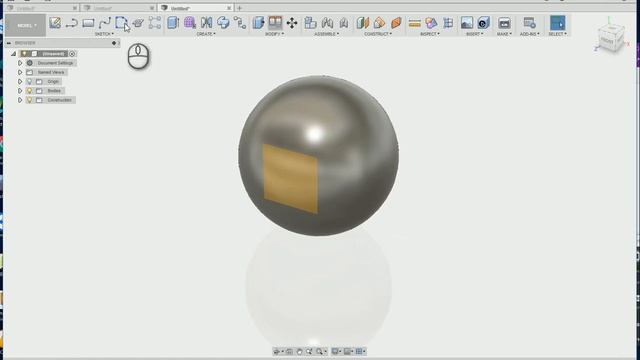Image resolution: width=640 pixels, height=360 pixels.
Task: Open Viewports icon in navigation bar
Action: pos(360,351)
